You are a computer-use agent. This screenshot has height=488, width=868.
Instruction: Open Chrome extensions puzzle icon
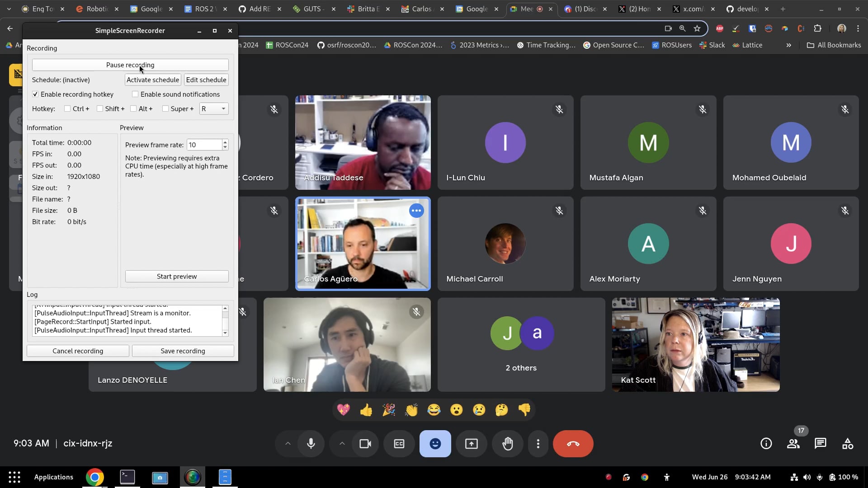(x=817, y=28)
